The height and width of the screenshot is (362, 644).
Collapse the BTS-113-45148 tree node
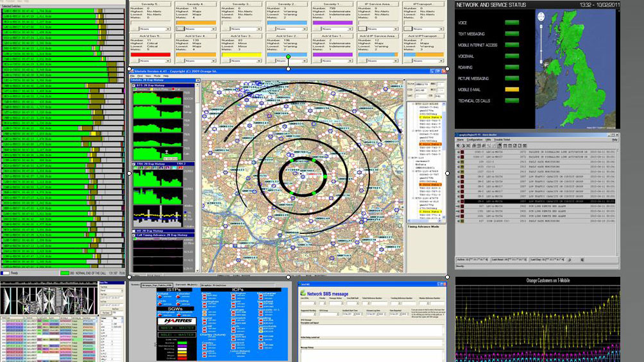[413, 104]
